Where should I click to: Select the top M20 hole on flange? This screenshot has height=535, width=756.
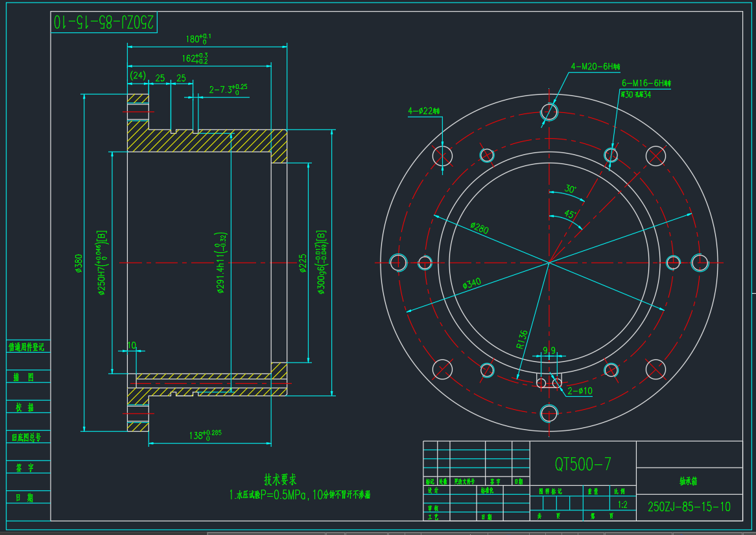point(549,112)
